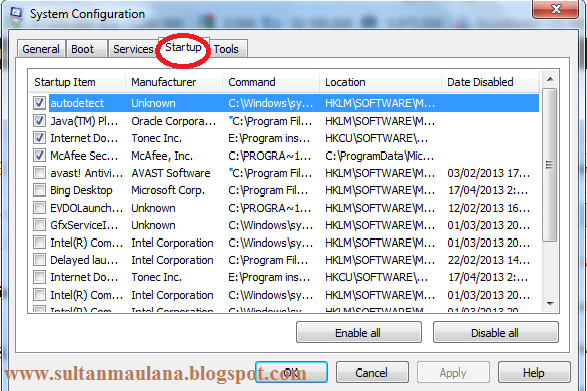Enable the Delayed lau... startup checkbox
Screen dimensions: 587x391
(39, 260)
